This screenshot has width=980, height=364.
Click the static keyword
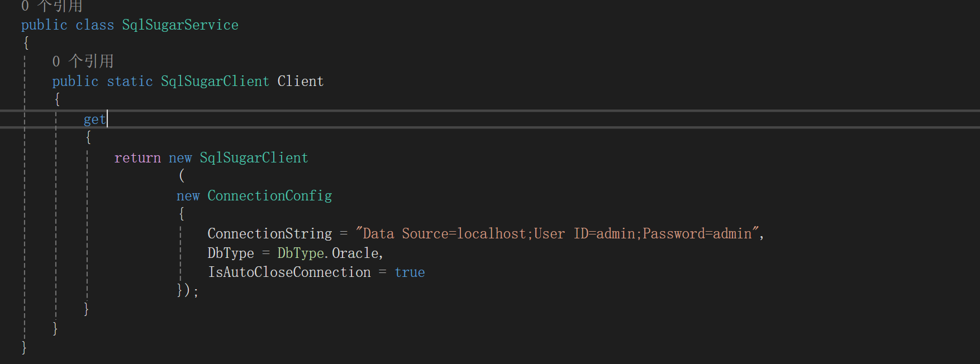pyautogui.click(x=130, y=82)
